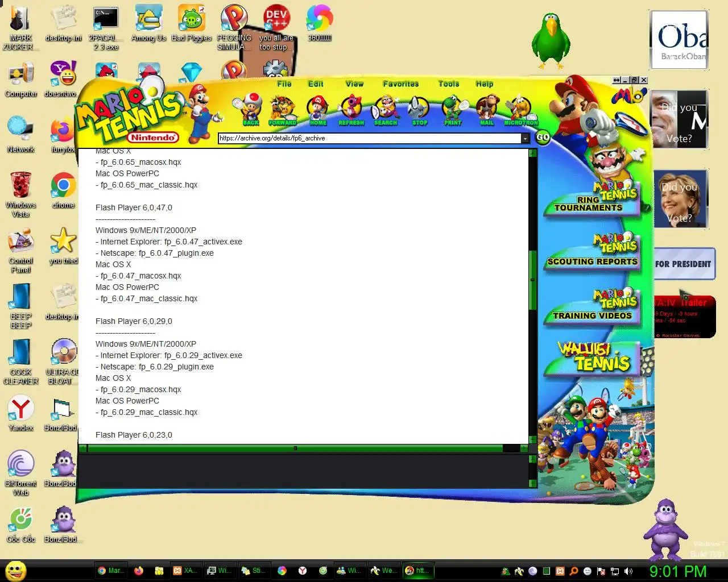
Task: Select the Among Us desktop icon
Action: pyautogui.click(x=148, y=24)
